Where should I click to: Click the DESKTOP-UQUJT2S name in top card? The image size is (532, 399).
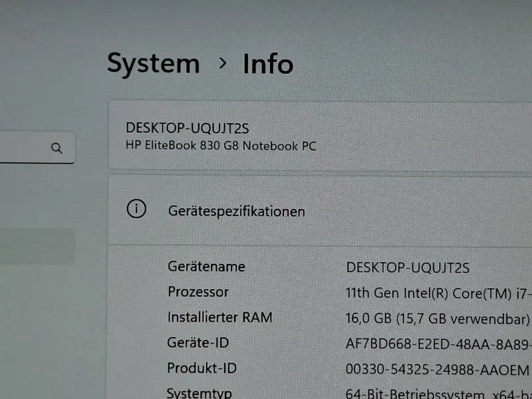tap(188, 128)
